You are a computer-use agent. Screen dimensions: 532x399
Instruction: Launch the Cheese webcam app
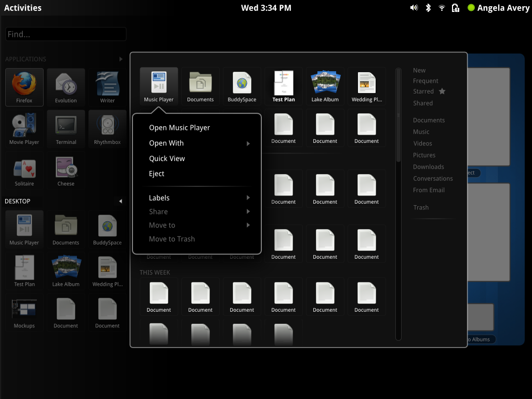(x=65, y=170)
